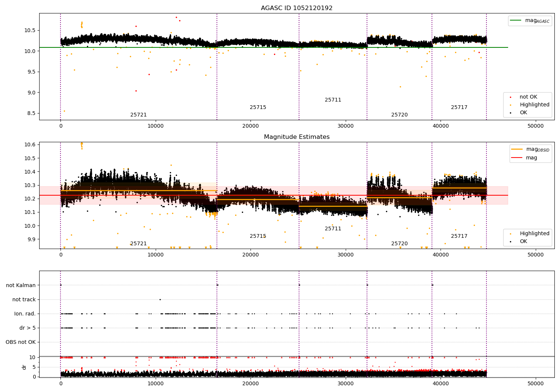Click the 'not Kalman' row label
Image resolution: width=560 pixels, height=392 pixels.
(x=21, y=286)
